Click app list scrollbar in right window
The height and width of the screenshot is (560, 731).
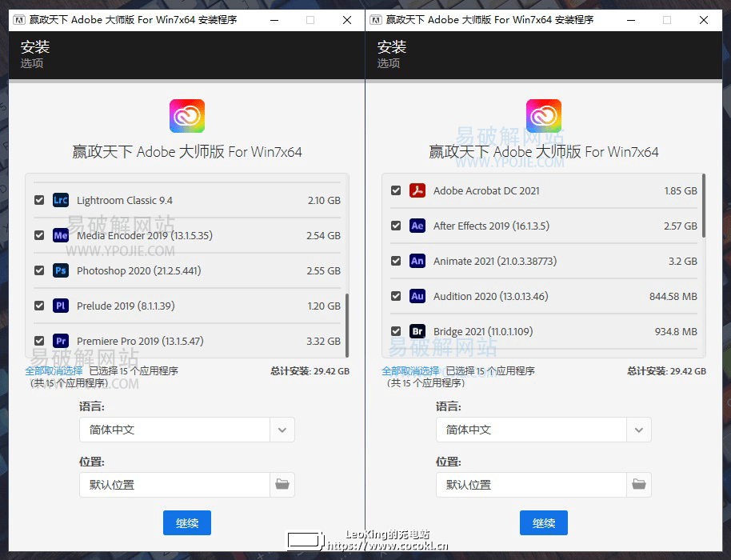pos(704,206)
